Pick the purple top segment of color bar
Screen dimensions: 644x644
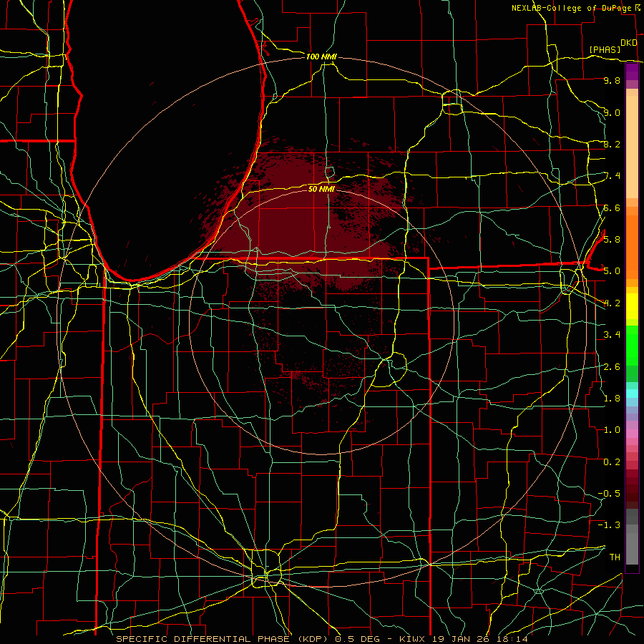click(632, 72)
